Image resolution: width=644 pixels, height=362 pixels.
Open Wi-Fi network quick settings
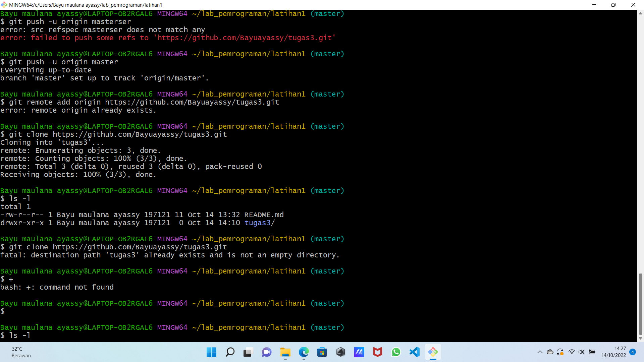[x=572, y=352]
